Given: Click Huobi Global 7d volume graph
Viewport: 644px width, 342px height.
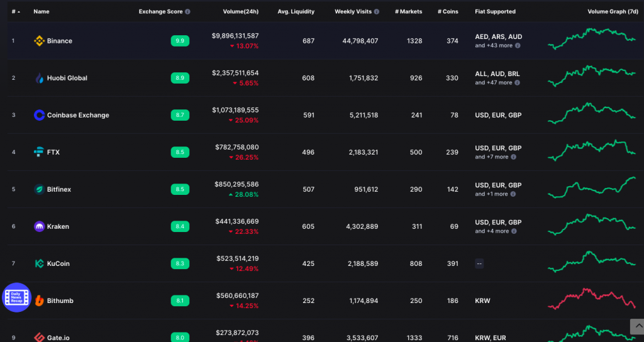Looking at the screenshot, I should (x=591, y=76).
